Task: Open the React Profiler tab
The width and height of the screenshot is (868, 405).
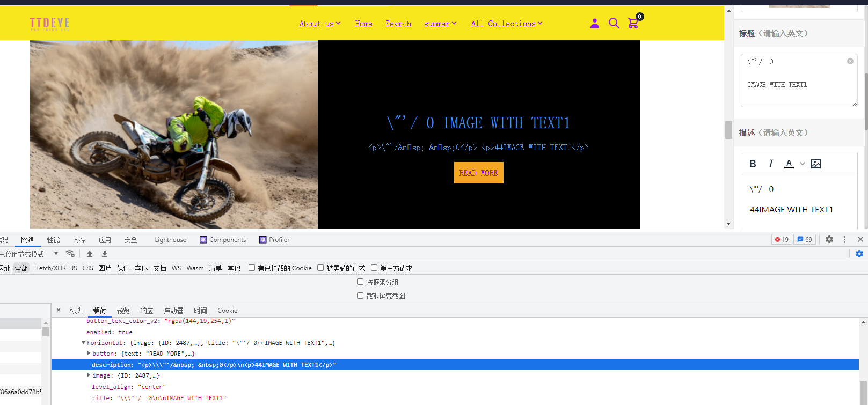Action: (274, 240)
